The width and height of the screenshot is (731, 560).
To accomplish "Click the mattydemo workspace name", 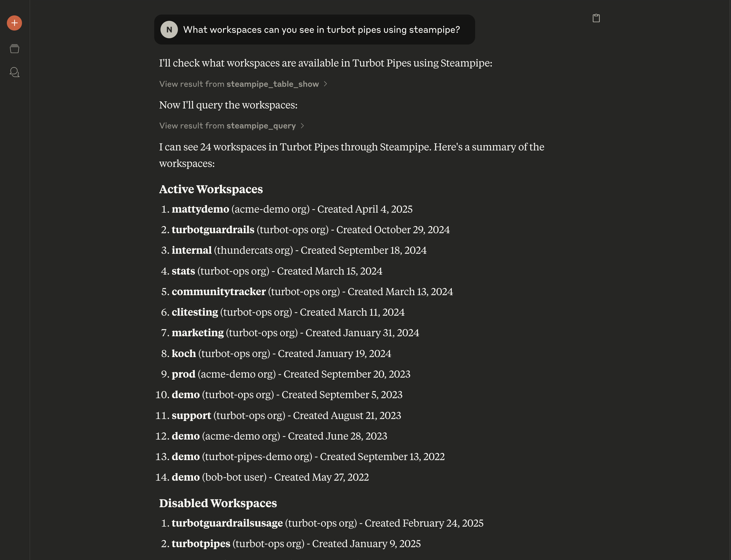I will click(200, 209).
